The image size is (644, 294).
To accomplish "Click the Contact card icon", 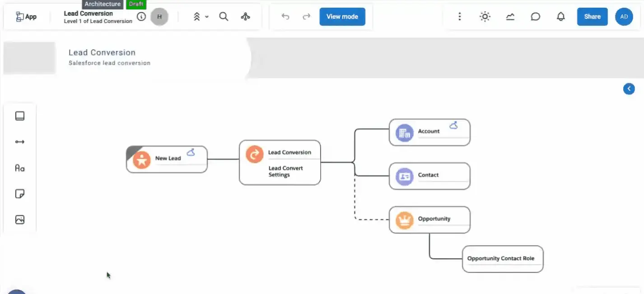I will click(x=405, y=177).
